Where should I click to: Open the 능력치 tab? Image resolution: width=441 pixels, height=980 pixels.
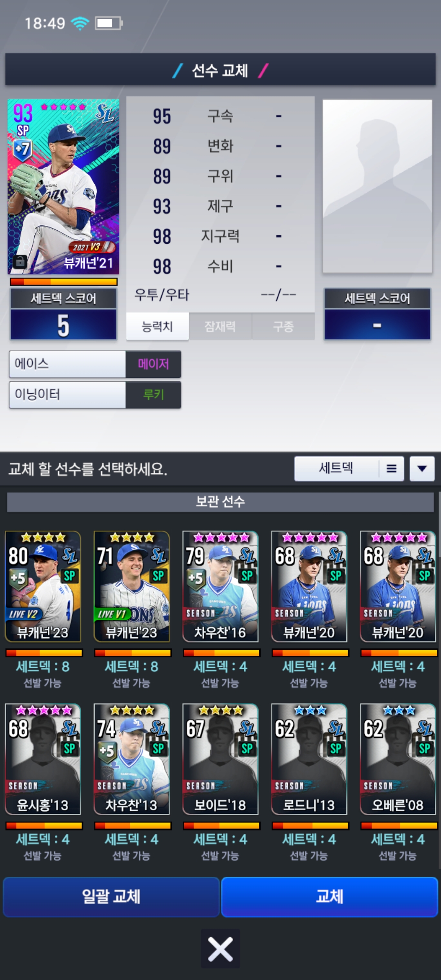(x=157, y=326)
